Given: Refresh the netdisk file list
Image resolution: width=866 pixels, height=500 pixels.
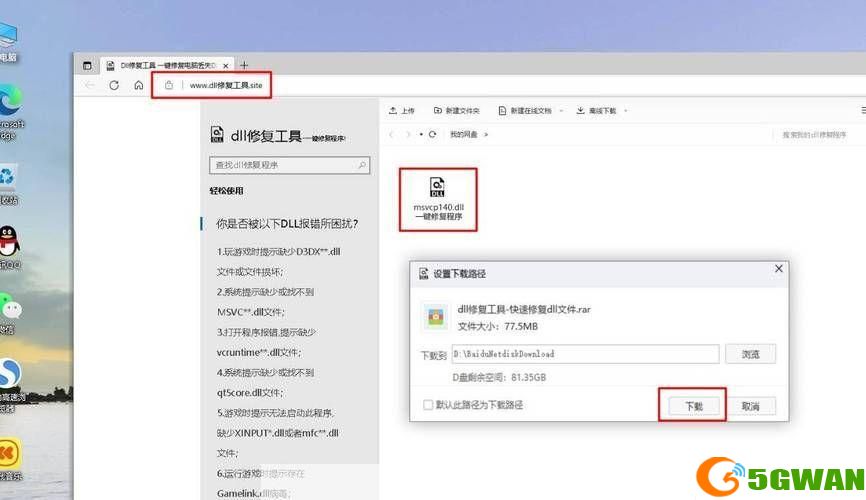Looking at the screenshot, I should [432, 134].
